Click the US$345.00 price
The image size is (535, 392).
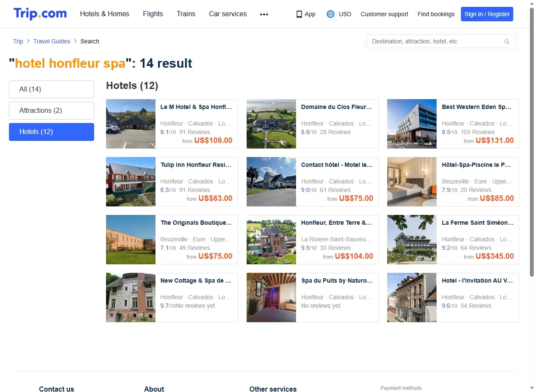pos(495,257)
